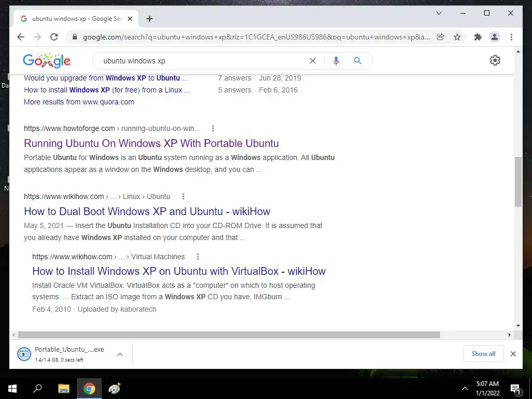Share this page icon in address bar
The height and width of the screenshot is (399, 532).
coord(441,37)
